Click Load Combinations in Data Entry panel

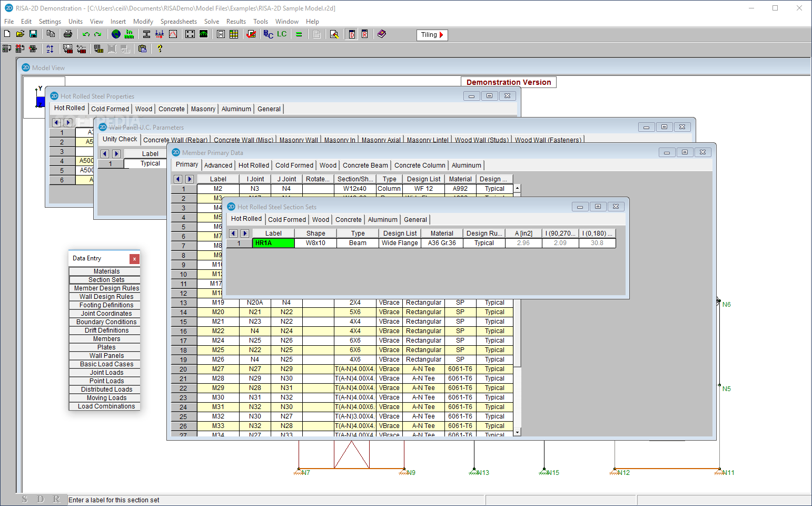pos(106,406)
